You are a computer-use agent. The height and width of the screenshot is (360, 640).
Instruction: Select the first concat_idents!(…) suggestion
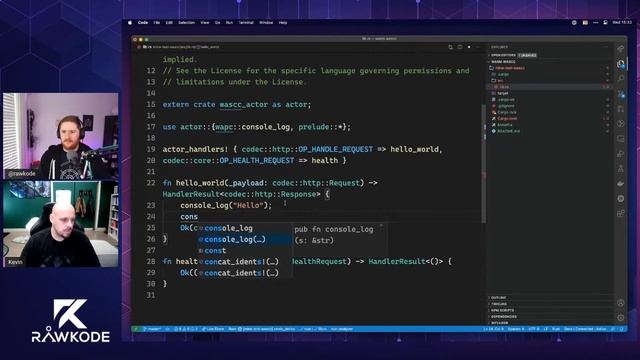click(244, 262)
